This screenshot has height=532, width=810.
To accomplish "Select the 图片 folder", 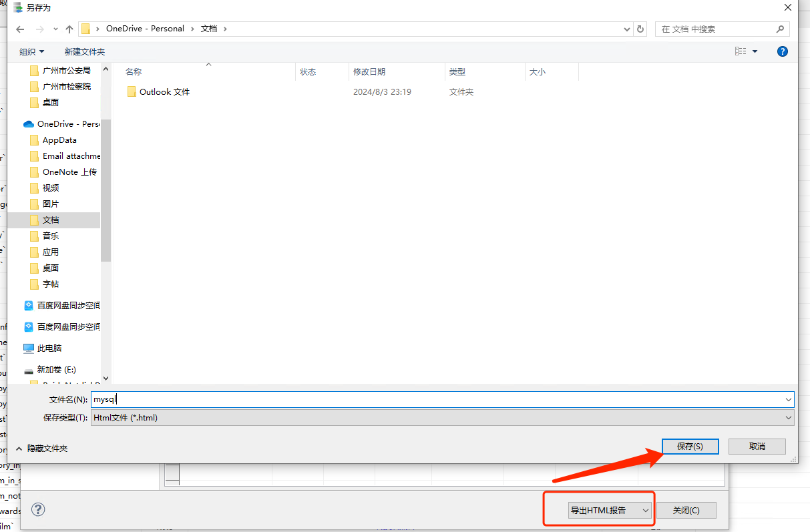I will (x=51, y=204).
